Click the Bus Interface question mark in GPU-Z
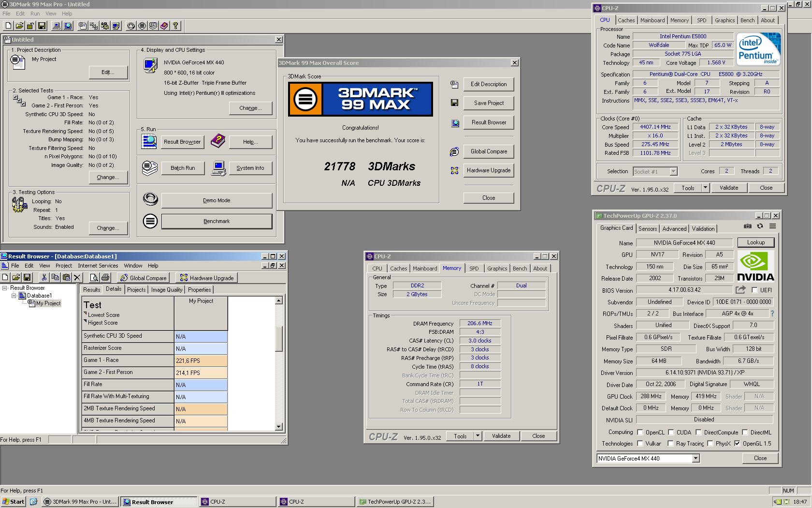 click(x=772, y=314)
